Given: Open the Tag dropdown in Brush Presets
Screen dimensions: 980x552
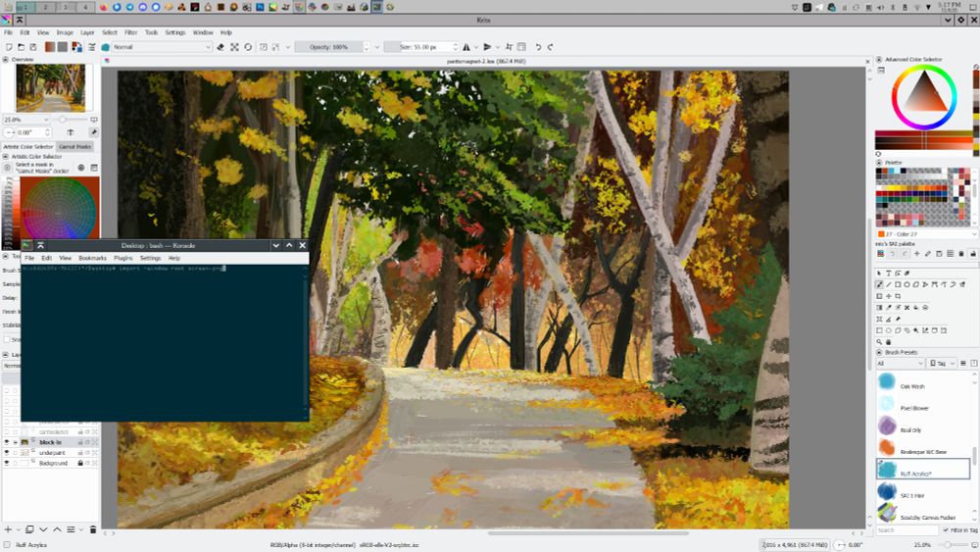Looking at the screenshot, I should click(942, 363).
